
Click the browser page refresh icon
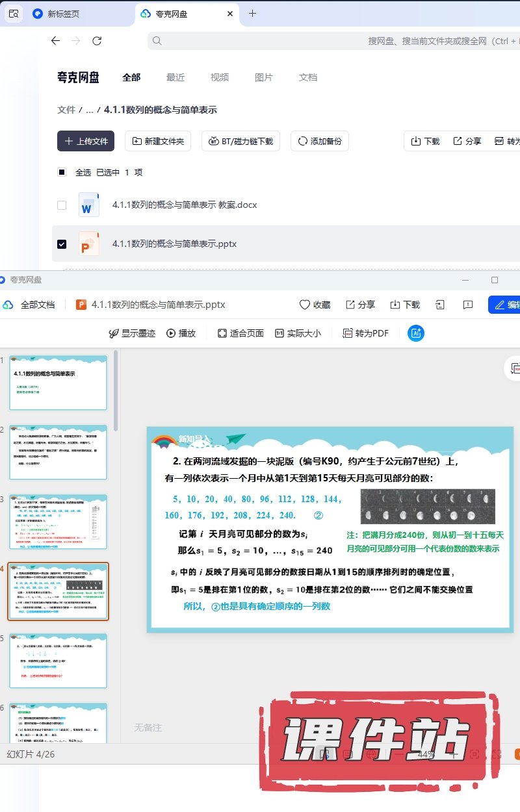(x=97, y=41)
